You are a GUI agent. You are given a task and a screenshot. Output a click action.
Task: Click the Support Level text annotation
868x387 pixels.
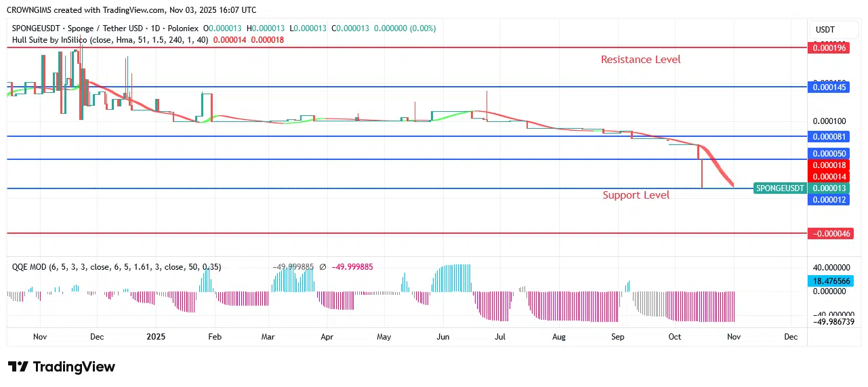point(636,195)
